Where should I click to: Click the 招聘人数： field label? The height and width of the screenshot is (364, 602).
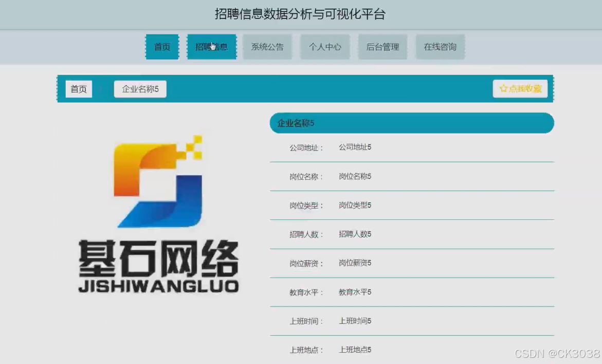pyautogui.click(x=306, y=235)
